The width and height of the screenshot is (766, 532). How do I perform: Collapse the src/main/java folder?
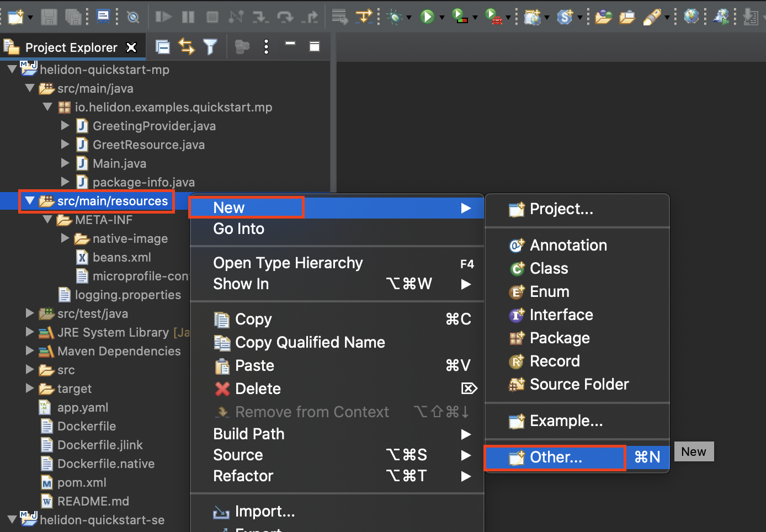click(30, 88)
